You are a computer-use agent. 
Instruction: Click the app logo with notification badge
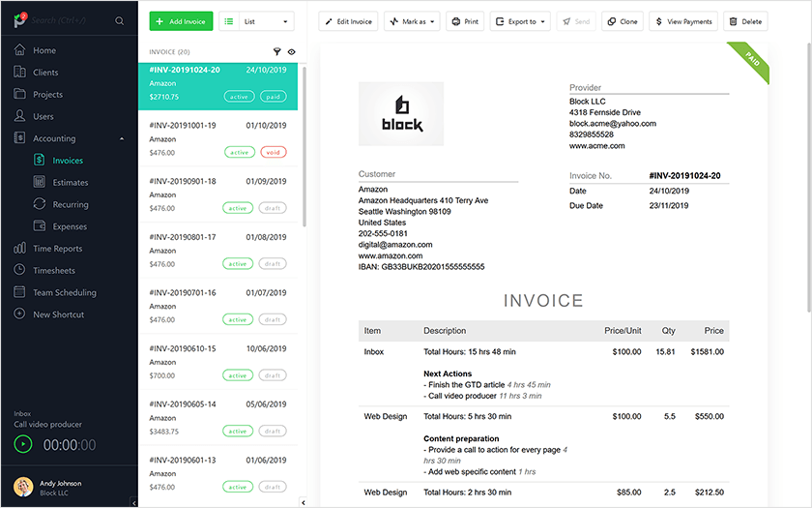pyautogui.click(x=20, y=20)
